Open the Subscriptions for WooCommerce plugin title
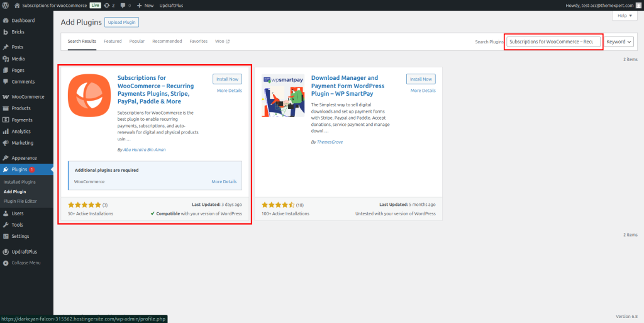The width and height of the screenshot is (644, 323). tap(156, 89)
